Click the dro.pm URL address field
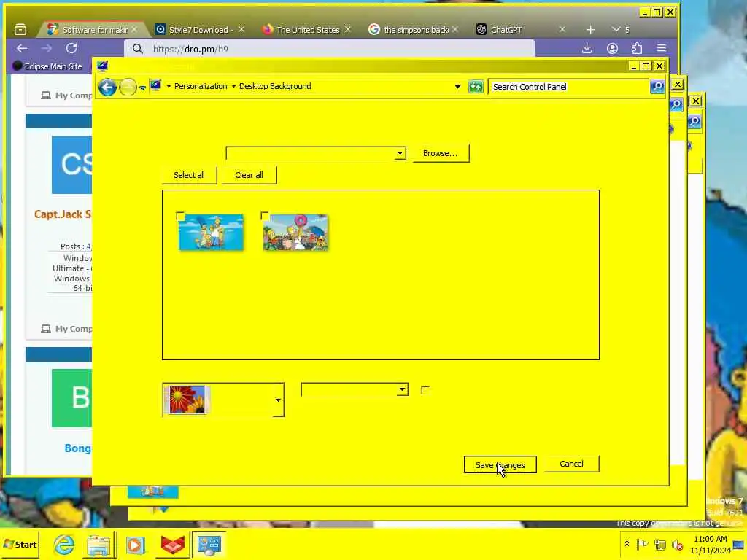 click(329, 49)
